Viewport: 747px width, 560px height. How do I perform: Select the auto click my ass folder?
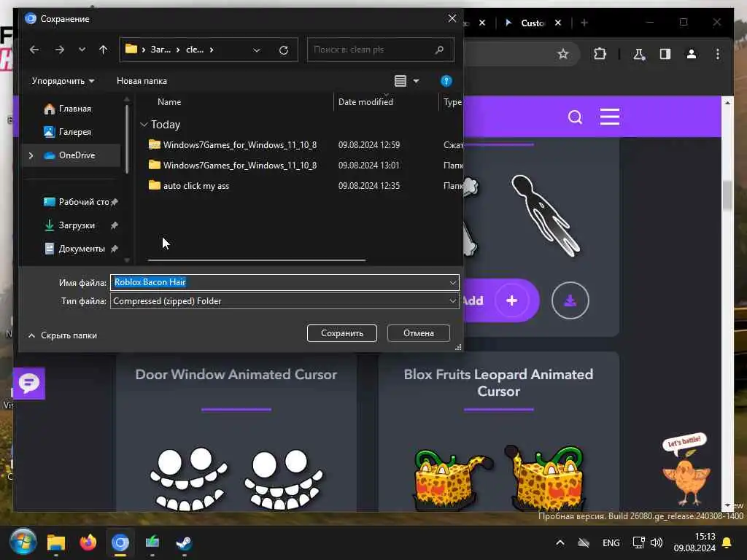coord(189,186)
